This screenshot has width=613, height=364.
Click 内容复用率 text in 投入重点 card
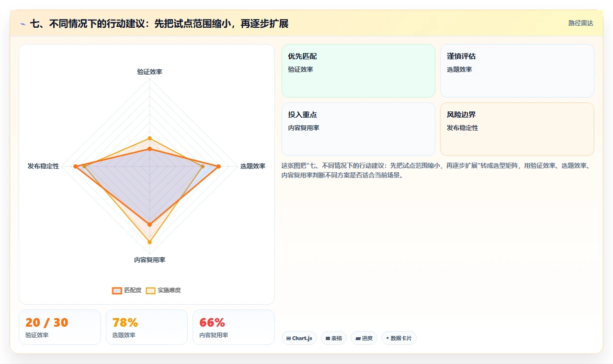pyautogui.click(x=304, y=128)
